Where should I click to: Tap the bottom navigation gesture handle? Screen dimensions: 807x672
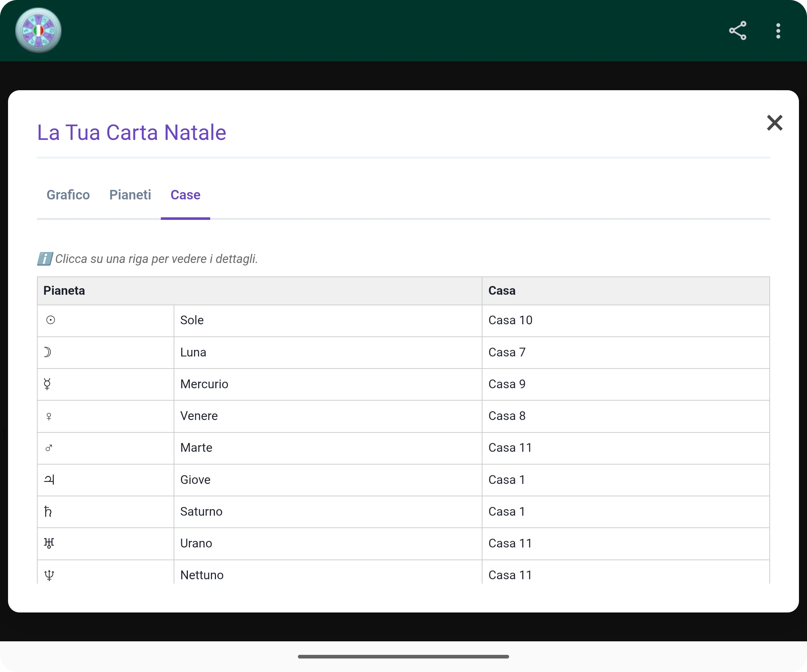click(403, 656)
